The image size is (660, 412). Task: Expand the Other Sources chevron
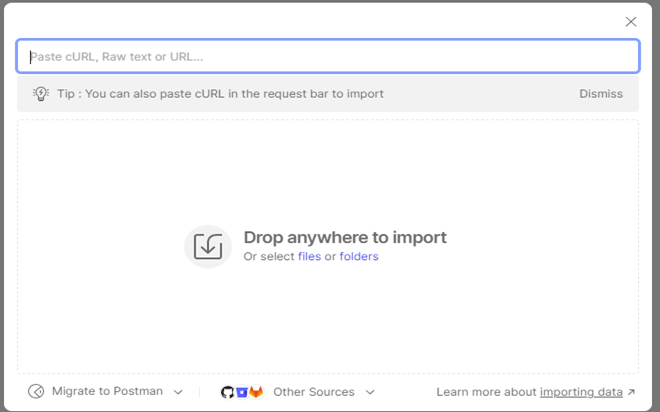tap(370, 393)
